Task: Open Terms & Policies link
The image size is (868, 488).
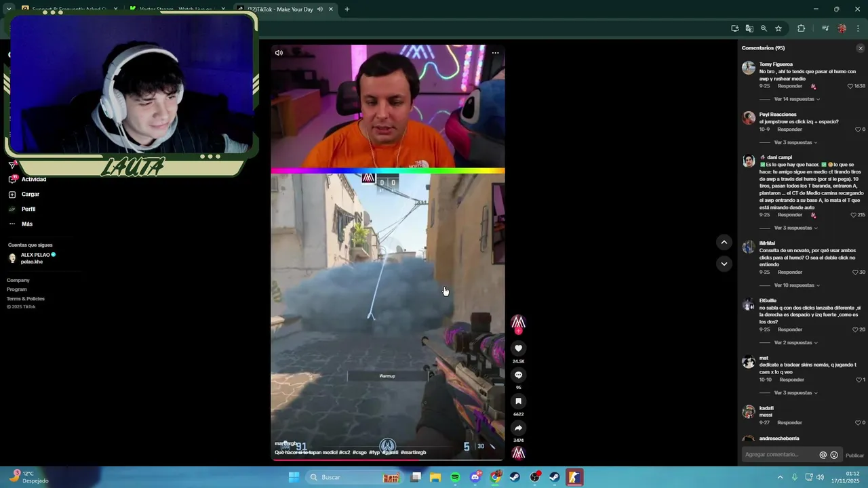Action: pyautogui.click(x=26, y=299)
